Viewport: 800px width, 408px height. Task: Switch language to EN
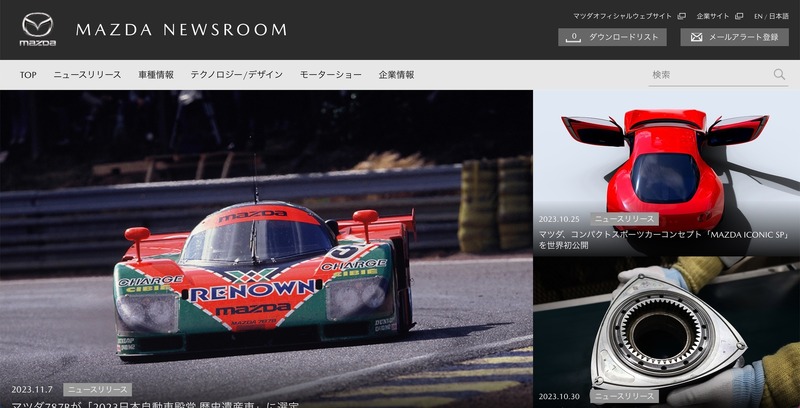(x=758, y=16)
